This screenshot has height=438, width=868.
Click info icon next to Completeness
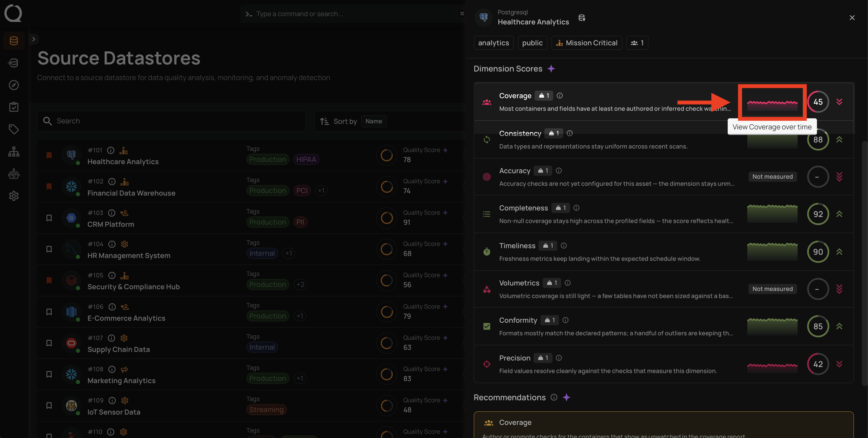[x=577, y=208]
